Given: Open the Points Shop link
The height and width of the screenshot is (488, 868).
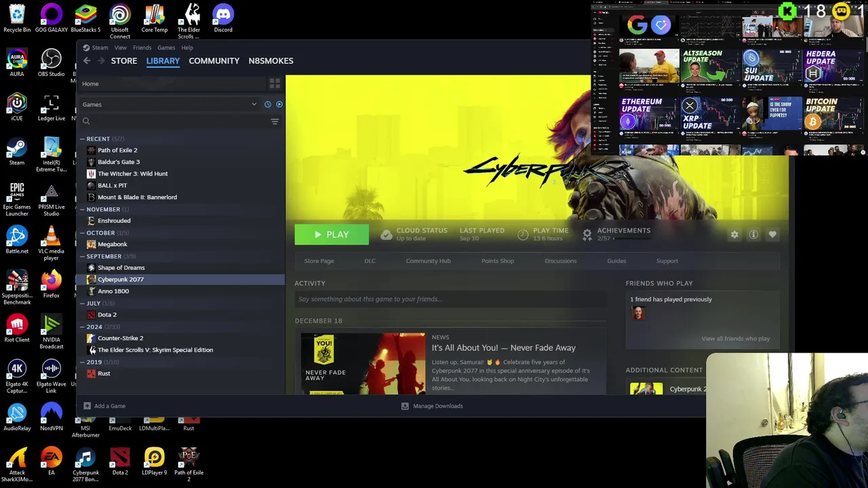Looking at the screenshot, I should [498, 261].
